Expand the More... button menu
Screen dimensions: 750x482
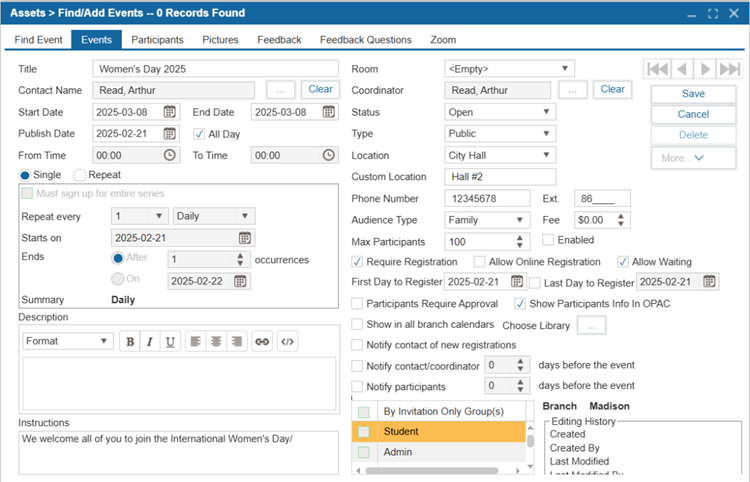click(x=693, y=158)
